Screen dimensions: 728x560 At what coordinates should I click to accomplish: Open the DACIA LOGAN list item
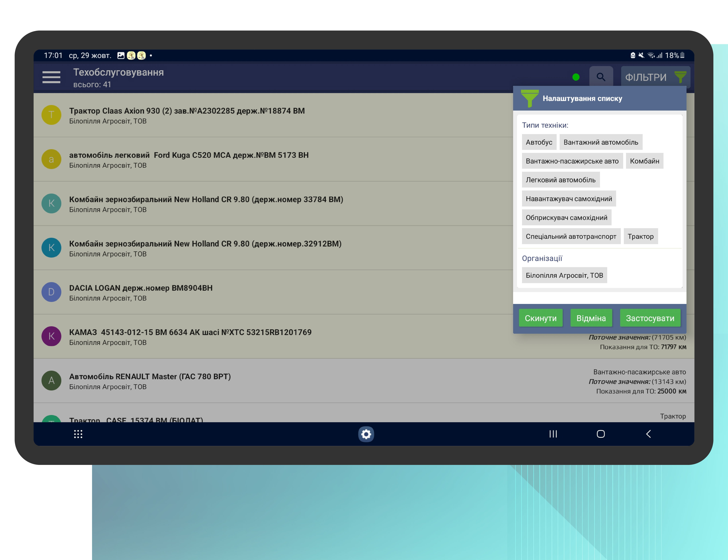click(x=141, y=292)
